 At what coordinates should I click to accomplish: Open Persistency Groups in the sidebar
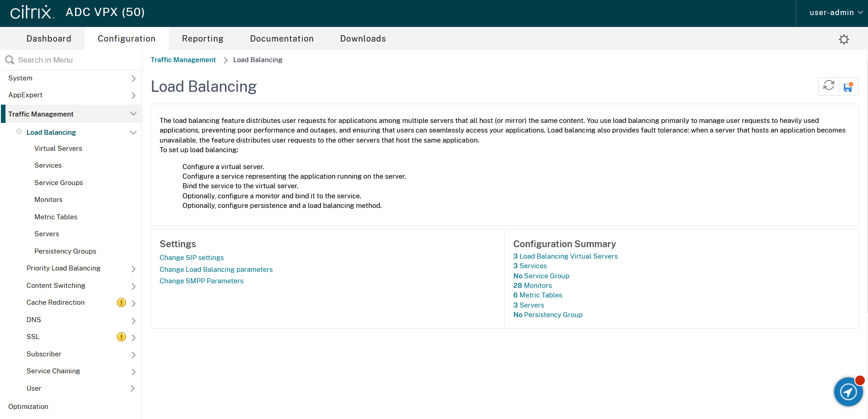65,251
